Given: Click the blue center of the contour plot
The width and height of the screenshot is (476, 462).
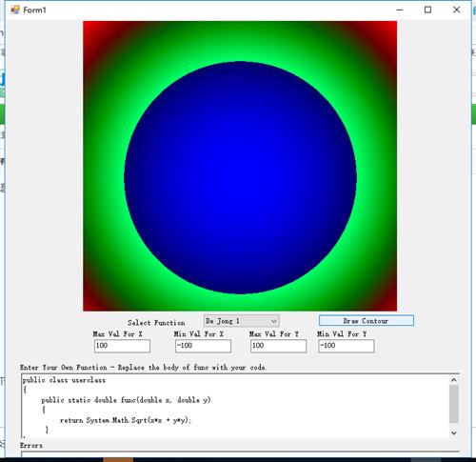Looking at the screenshot, I should click(240, 178).
